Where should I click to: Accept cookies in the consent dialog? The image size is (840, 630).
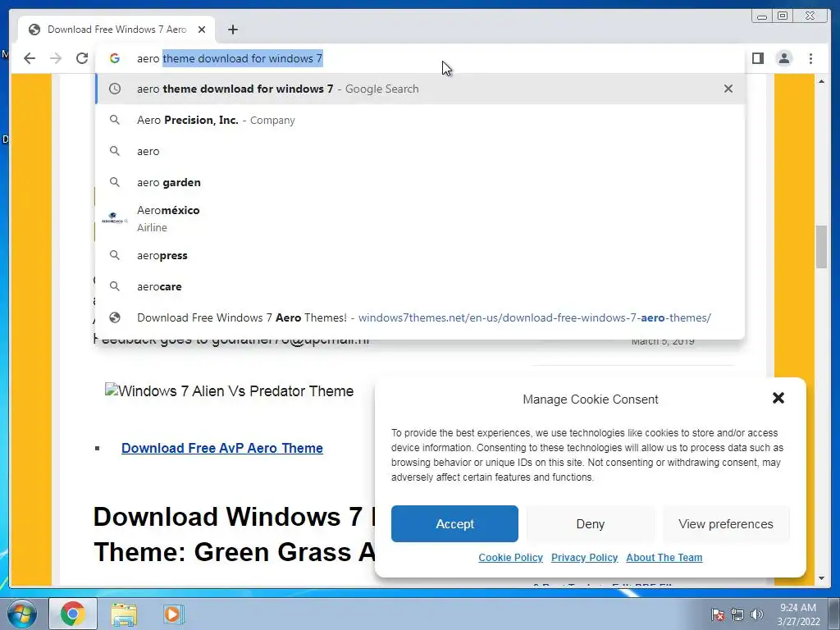tap(454, 524)
